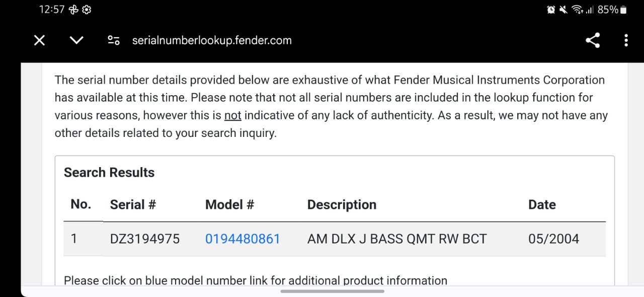Viewport: 644px width, 297px height.
Task: Share this page using the share icon
Action: coord(593,40)
